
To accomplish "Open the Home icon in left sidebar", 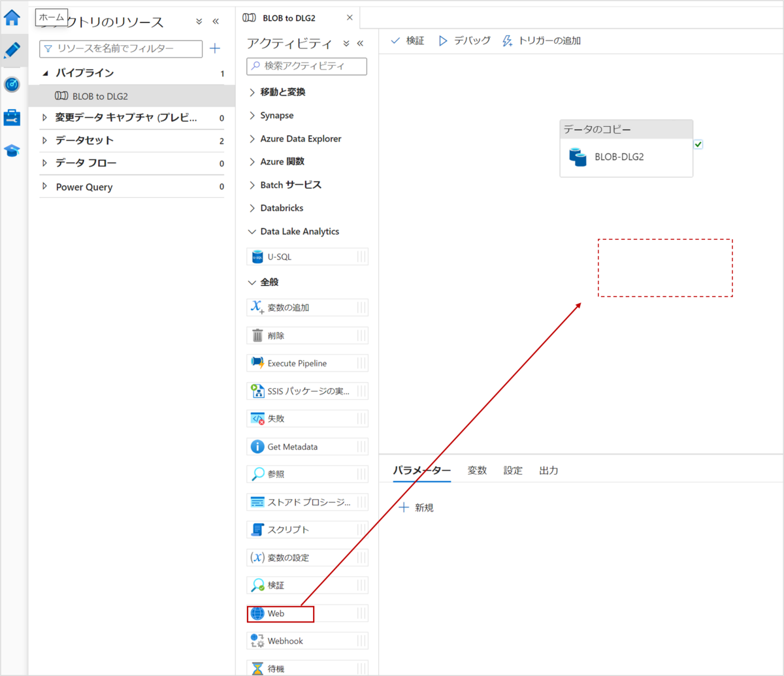I will click(12, 17).
